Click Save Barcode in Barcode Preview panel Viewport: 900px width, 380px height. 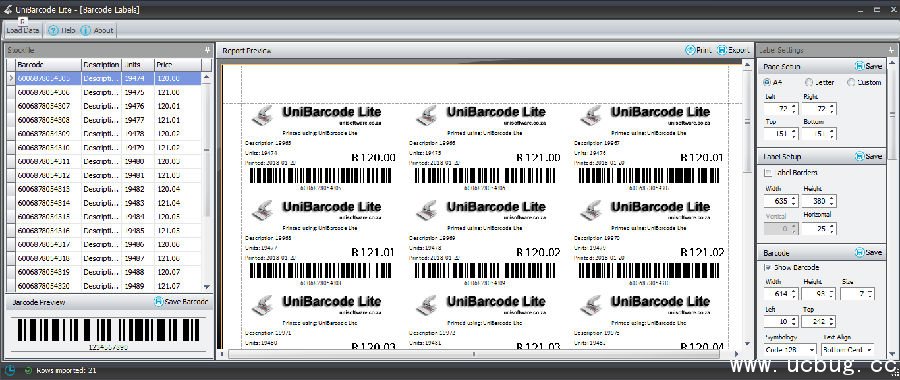pos(181,301)
